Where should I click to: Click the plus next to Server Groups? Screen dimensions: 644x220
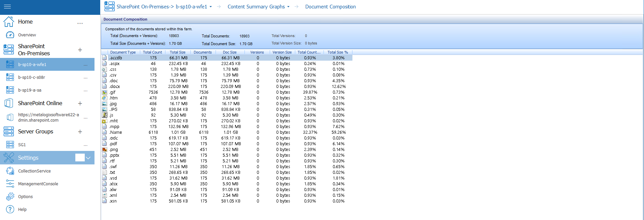click(80, 132)
